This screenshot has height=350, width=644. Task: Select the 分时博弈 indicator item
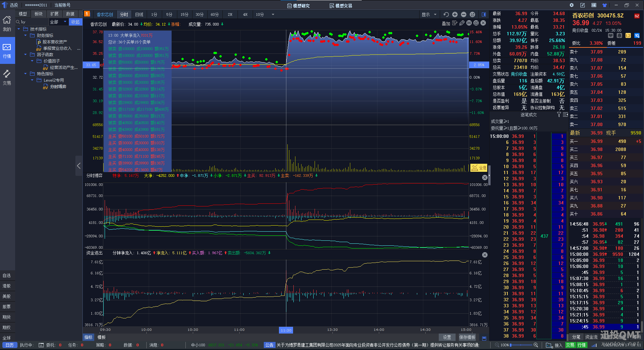[x=58, y=87]
